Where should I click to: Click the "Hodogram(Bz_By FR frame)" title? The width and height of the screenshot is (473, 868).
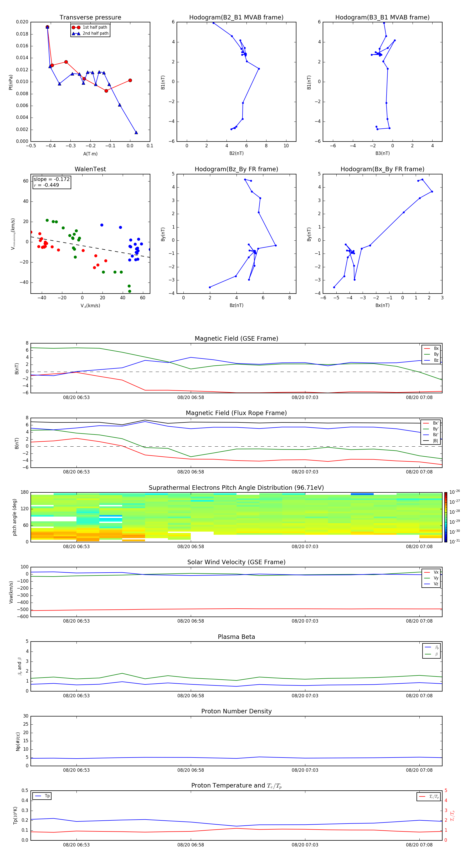tap(236, 169)
